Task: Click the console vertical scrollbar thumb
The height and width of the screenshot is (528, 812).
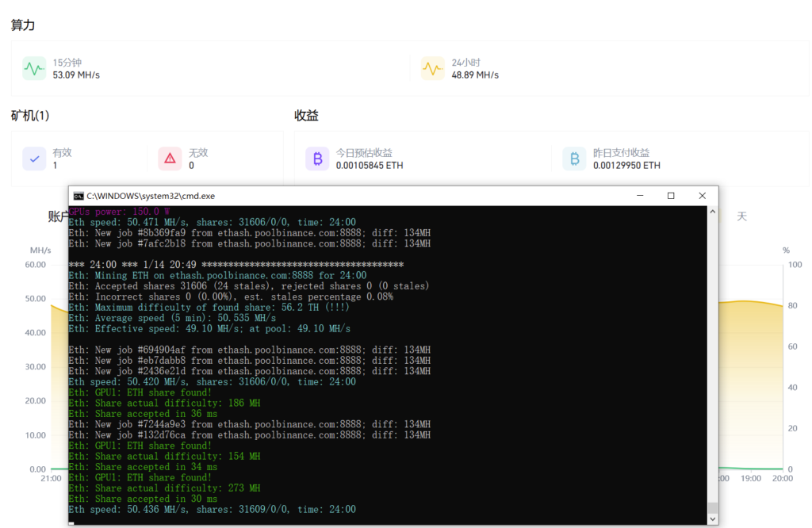Action: (712, 508)
